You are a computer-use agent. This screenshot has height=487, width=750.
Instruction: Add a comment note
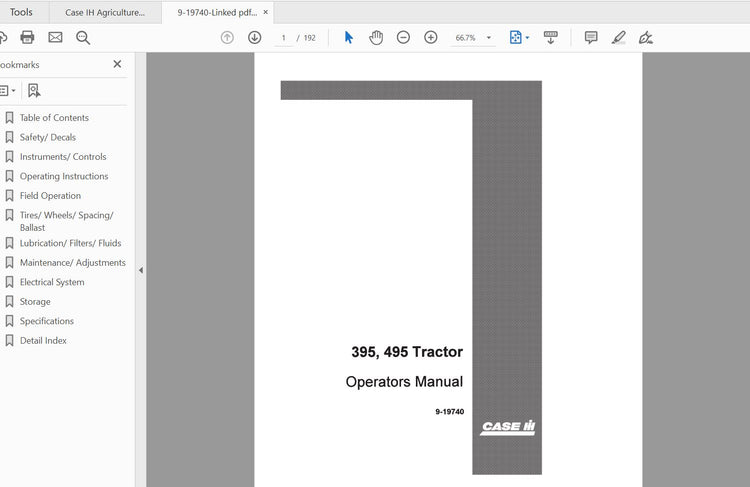click(591, 37)
